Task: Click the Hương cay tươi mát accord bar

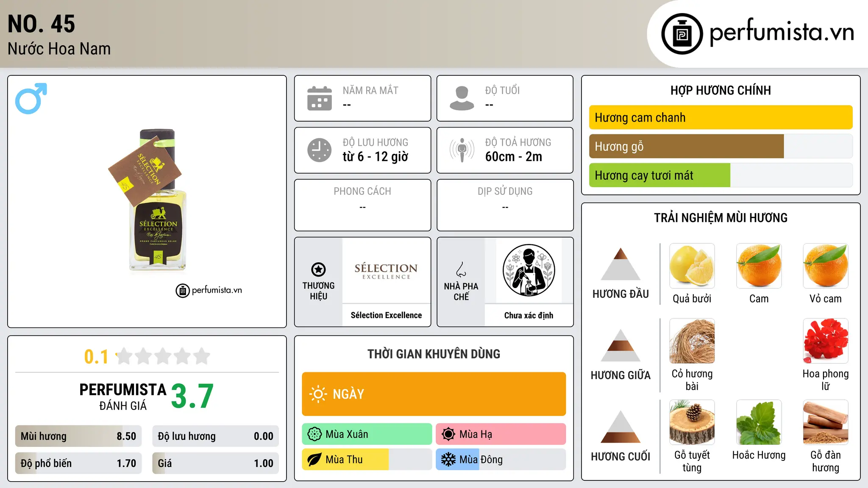Action: click(x=721, y=175)
